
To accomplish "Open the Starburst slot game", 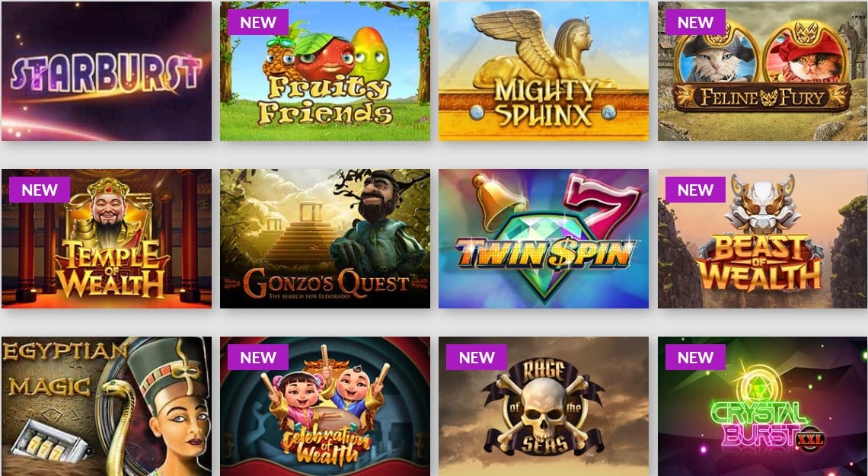I will 107,71.
